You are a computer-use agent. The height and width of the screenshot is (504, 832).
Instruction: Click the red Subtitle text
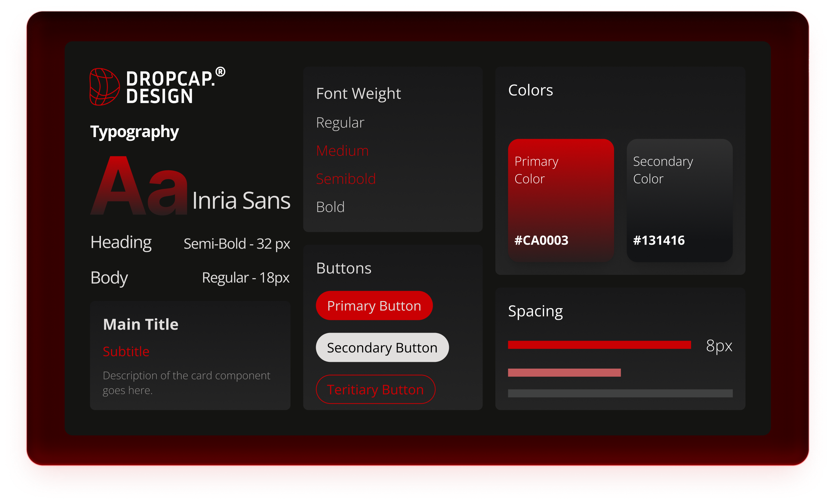click(126, 351)
